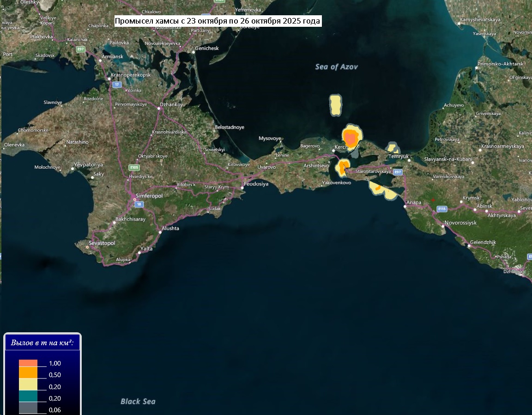
Task: Click the E97 road shield near Kalanchak
Action: pos(81,49)
